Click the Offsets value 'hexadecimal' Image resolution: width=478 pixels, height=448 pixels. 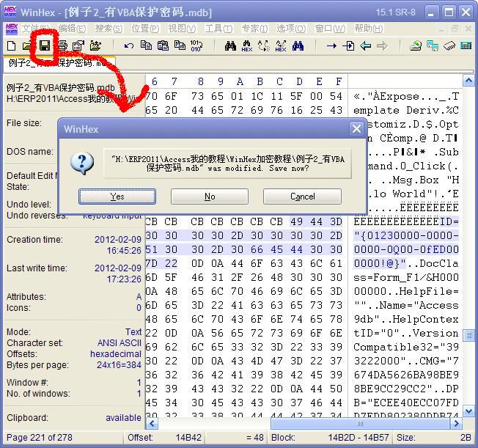(x=116, y=353)
